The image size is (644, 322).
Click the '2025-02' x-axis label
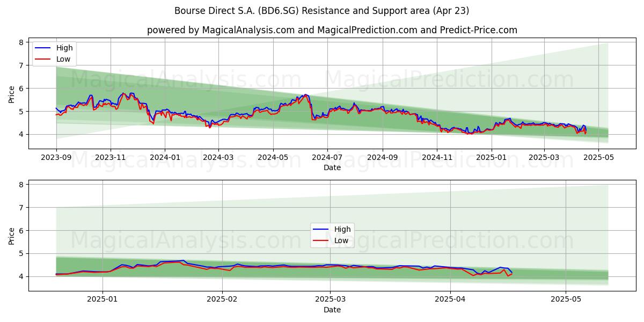222,301
